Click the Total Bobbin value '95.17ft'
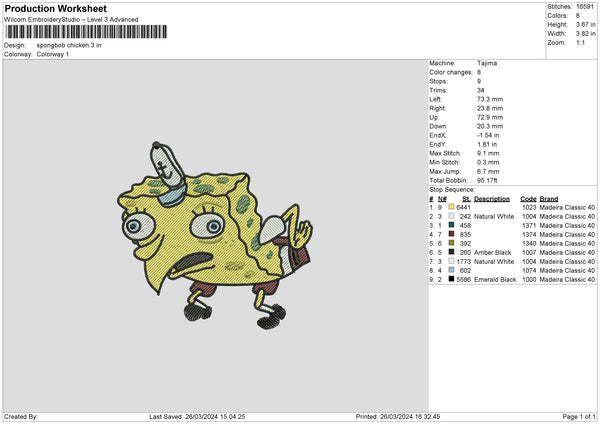The width and height of the screenshot is (600, 424). [x=487, y=180]
